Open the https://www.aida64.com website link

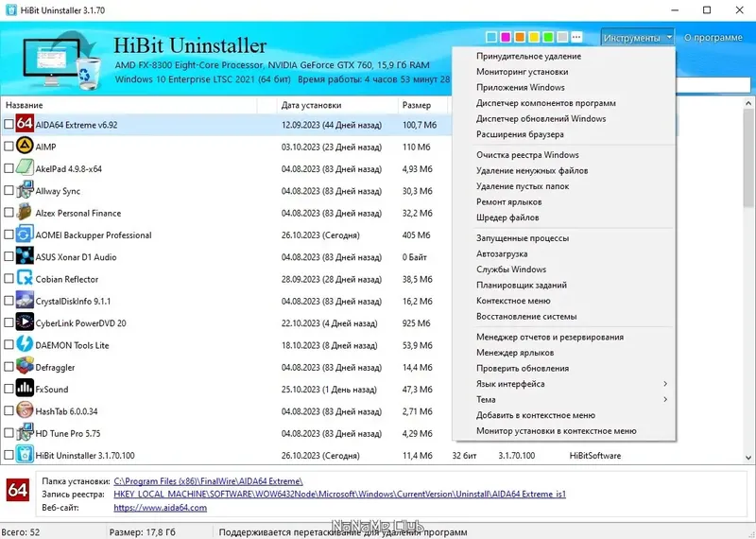click(160, 508)
